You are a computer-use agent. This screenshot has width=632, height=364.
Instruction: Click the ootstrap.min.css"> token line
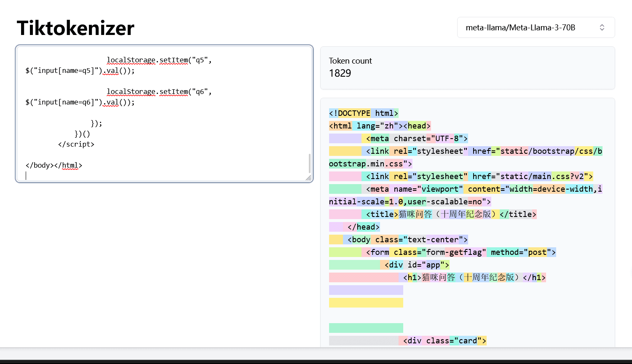coord(371,163)
